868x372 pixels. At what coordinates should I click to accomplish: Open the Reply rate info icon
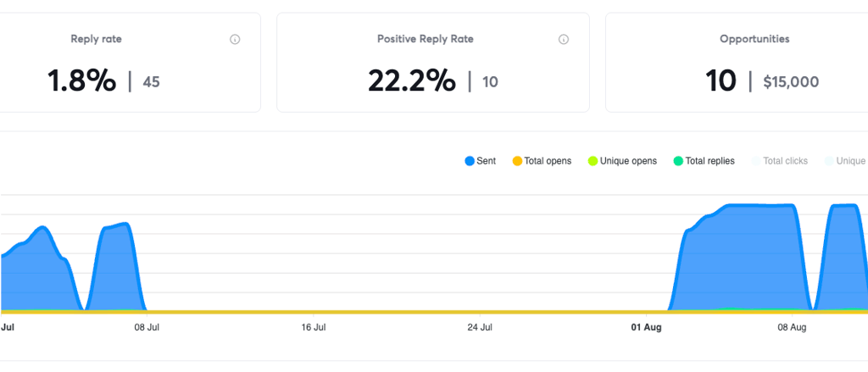(235, 40)
